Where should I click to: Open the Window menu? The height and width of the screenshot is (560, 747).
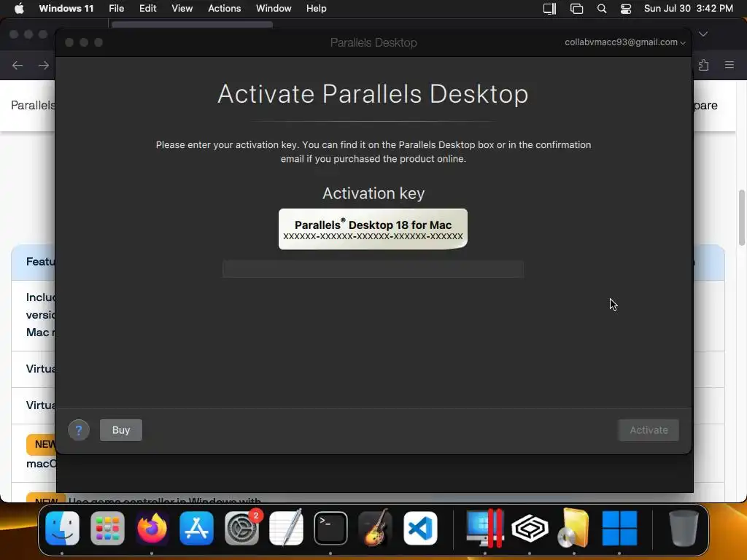point(274,8)
